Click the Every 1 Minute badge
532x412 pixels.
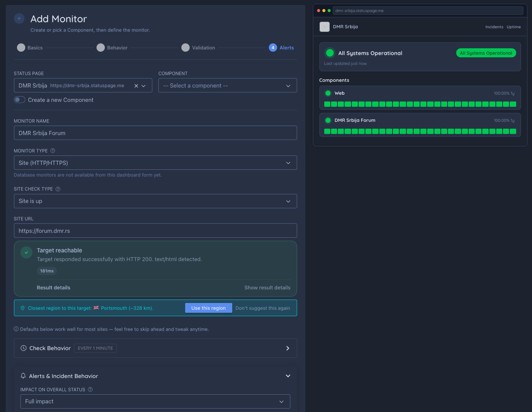(95, 348)
